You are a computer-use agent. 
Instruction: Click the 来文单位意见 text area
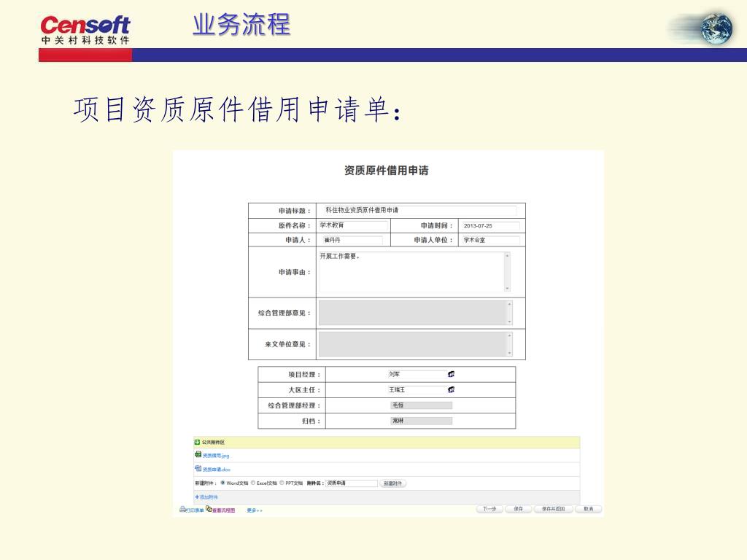pyautogui.click(x=415, y=344)
